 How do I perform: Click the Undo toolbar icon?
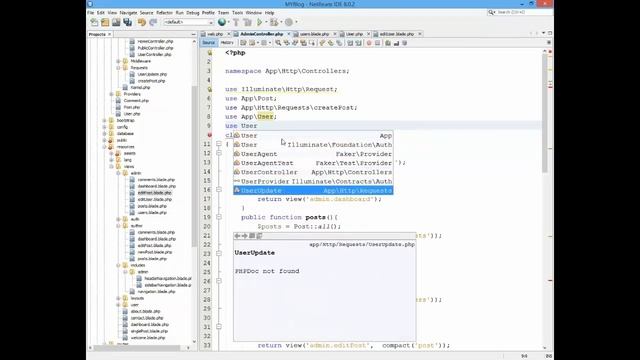[142, 22]
